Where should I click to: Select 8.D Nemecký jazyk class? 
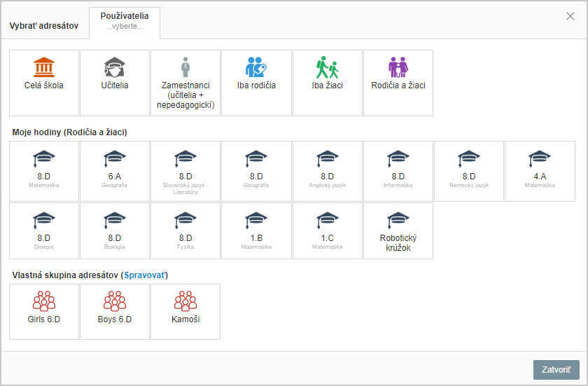pyautogui.click(x=469, y=171)
